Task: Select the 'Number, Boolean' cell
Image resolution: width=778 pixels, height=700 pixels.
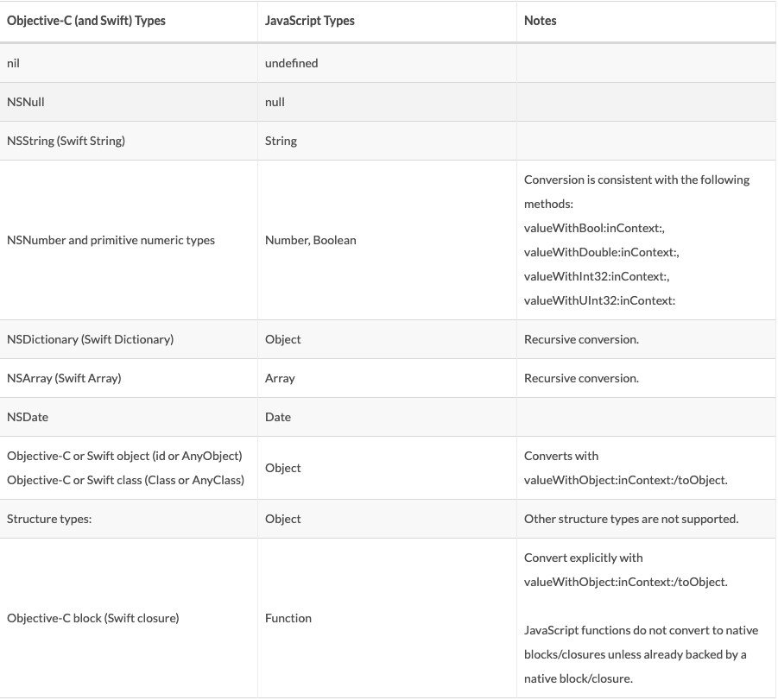Action: click(x=310, y=240)
